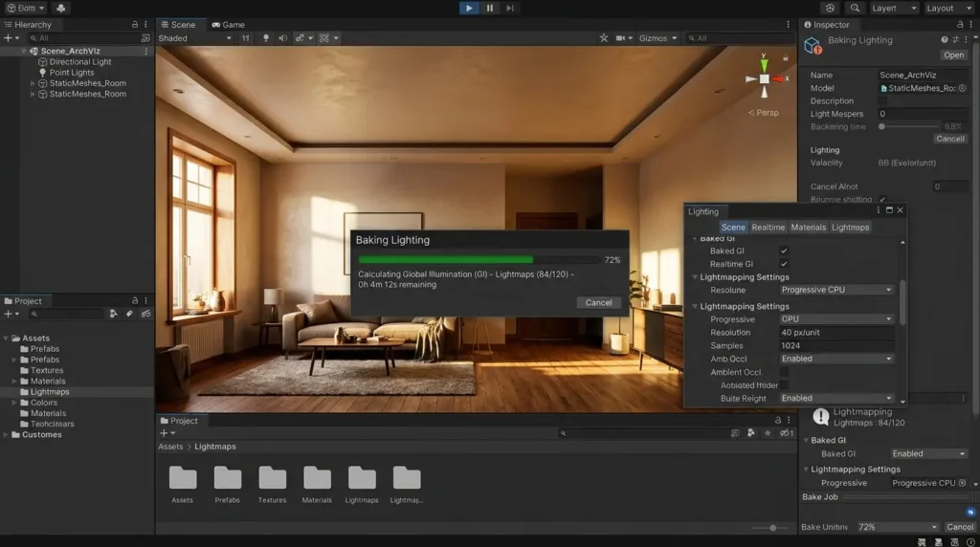Cancel the Baking Lighting dialog
This screenshot has height=547, width=980.
[598, 302]
